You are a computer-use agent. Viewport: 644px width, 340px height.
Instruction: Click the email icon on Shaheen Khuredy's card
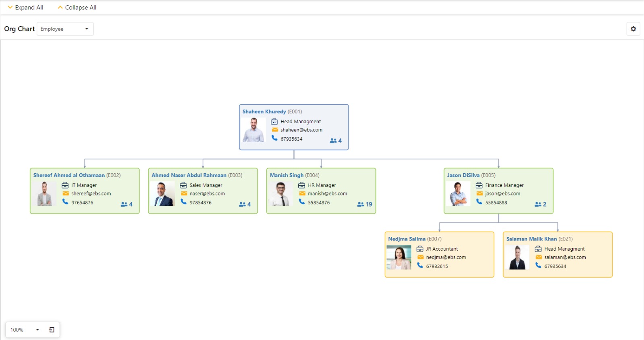coord(275,130)
